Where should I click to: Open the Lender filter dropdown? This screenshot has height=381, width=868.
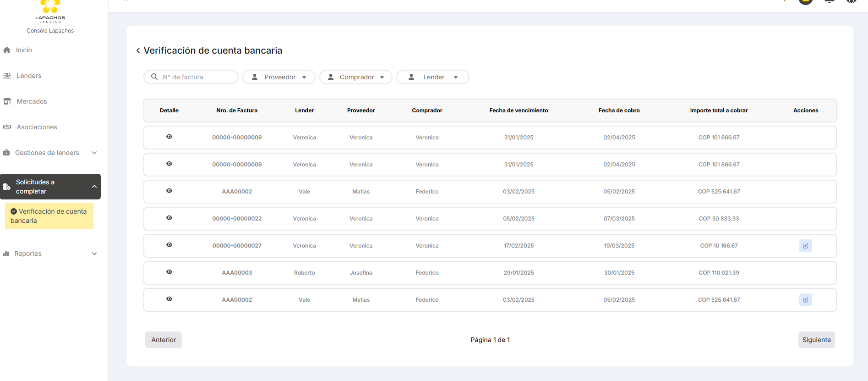point(432,77)
